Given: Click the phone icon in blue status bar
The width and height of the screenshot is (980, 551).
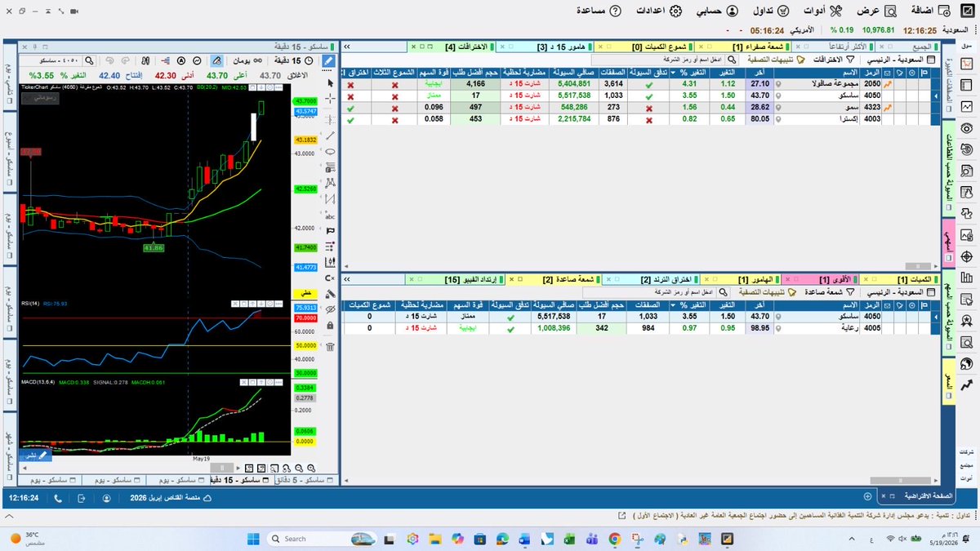Looking at the screenshot, I should (56, 497).
